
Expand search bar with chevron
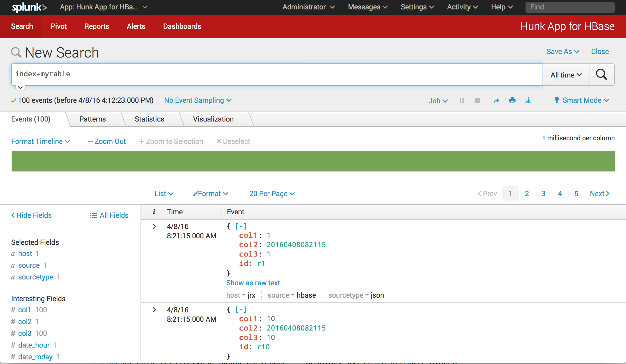pos(20,87)
